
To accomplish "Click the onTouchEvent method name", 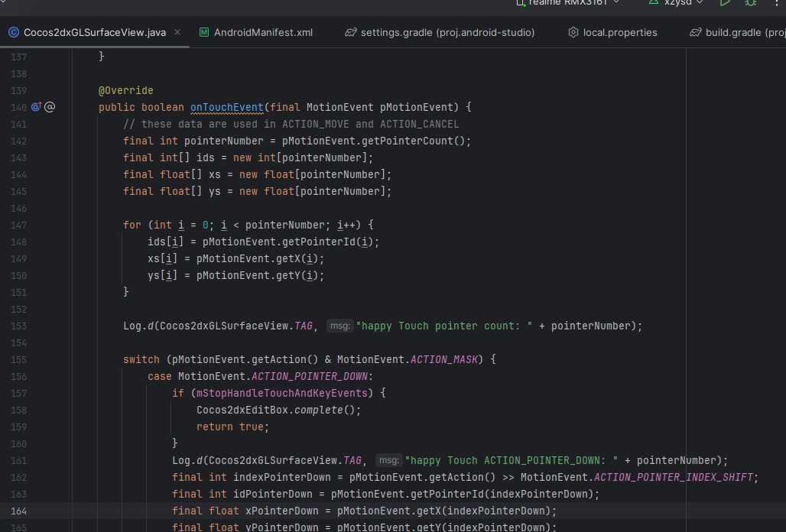I will click(x=226, y=107).
